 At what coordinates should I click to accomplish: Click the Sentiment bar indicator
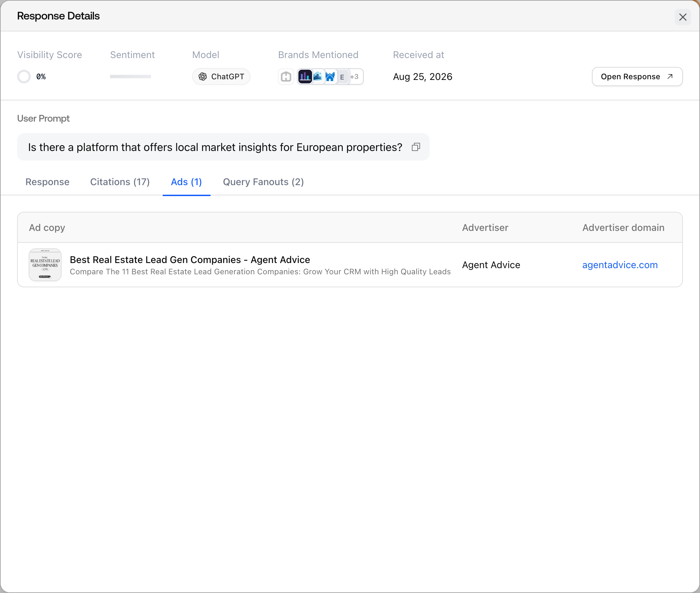[131, 77]
